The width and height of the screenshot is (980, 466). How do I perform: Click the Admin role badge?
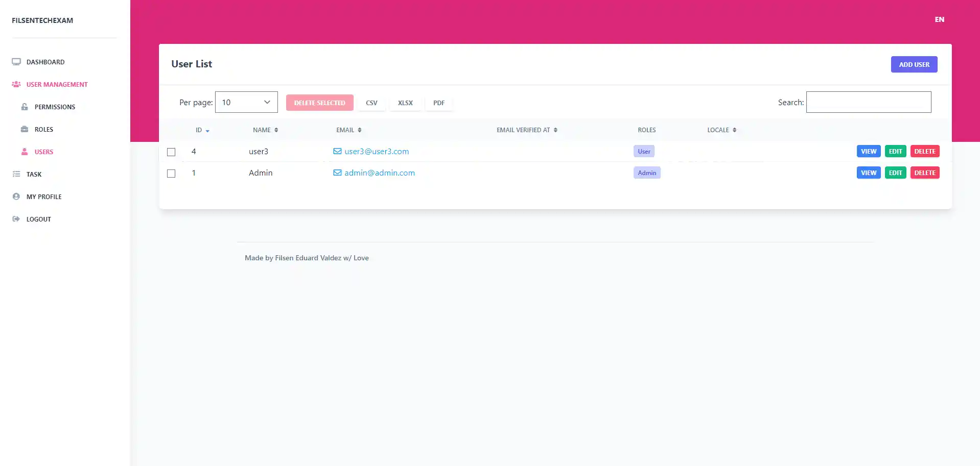pyautogui.click(x=647, y=173)
